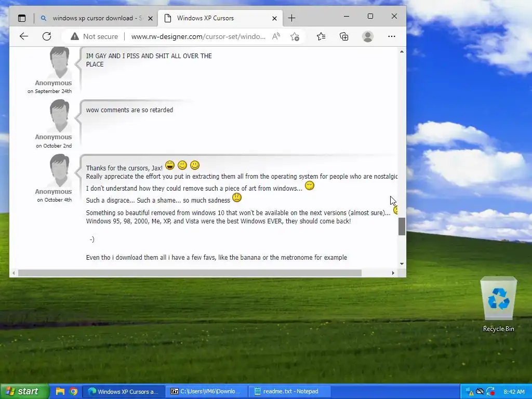Click the horizontal scrollbar thumb
Screen dimensions: 532x399
190,273
